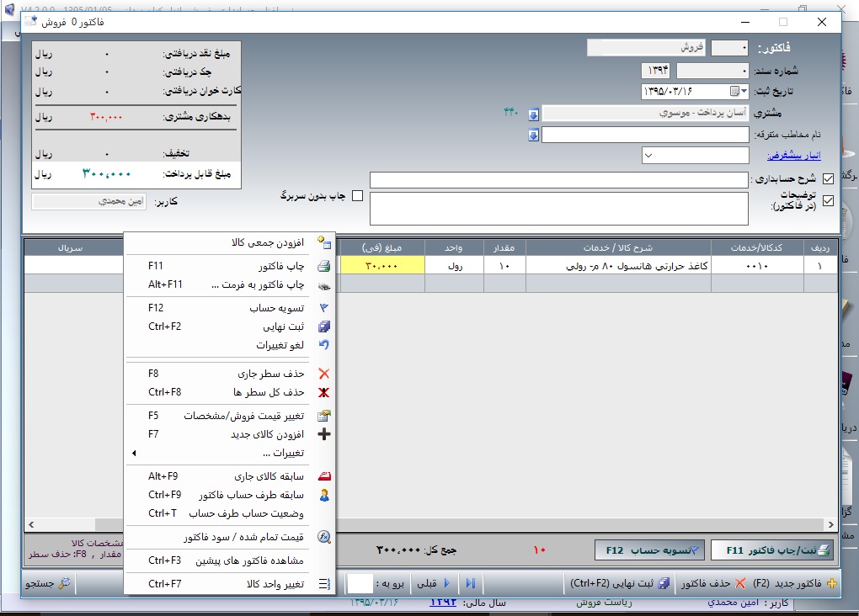Uncheck the توضیحات (در فاکتور) checkbox

pyautogui.click(x=828, y=201)
